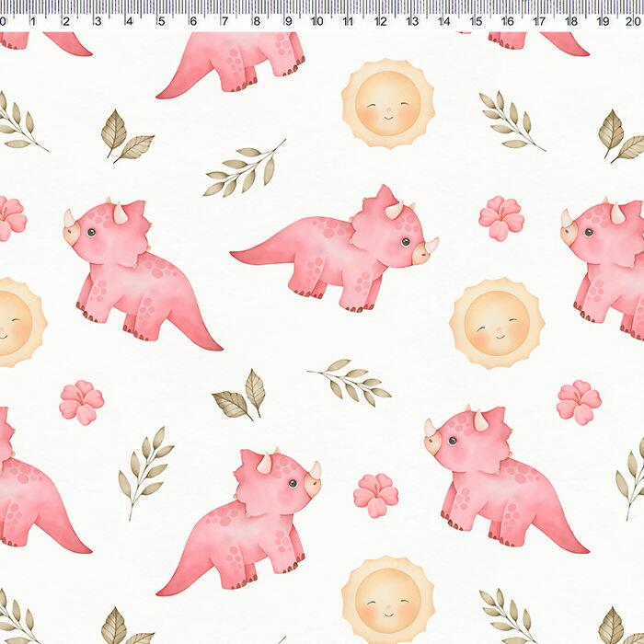The height and width of the screenshot is (644, 644).
Task: Click the number 5 on the ruler
Action: tap(160, 18)
